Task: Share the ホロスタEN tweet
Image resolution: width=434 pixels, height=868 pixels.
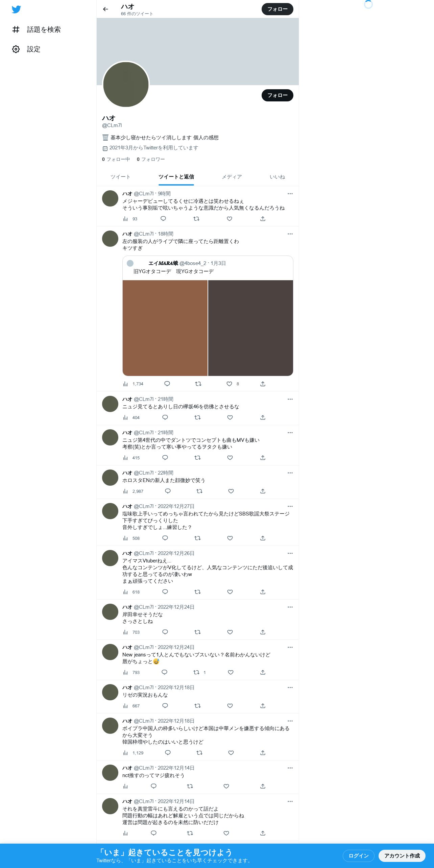Action: 263,491
